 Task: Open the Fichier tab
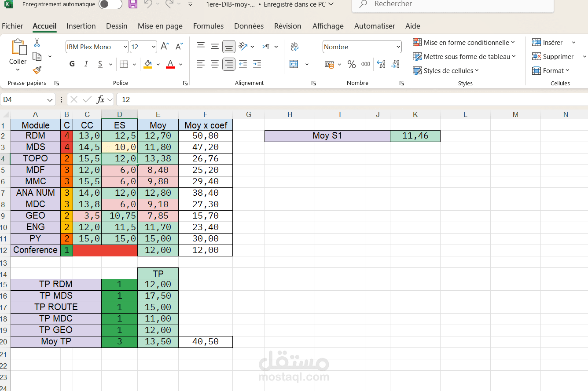pos(12,26)
